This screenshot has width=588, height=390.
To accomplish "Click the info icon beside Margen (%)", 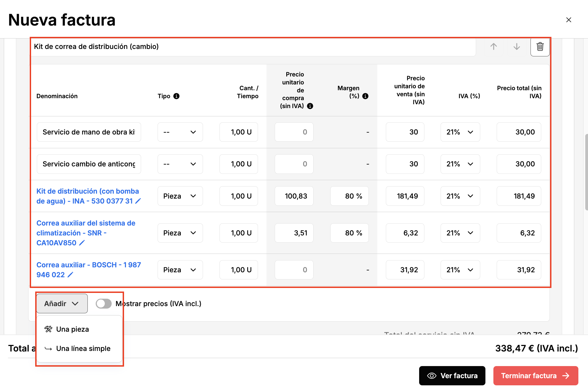I will coord(365,96).
